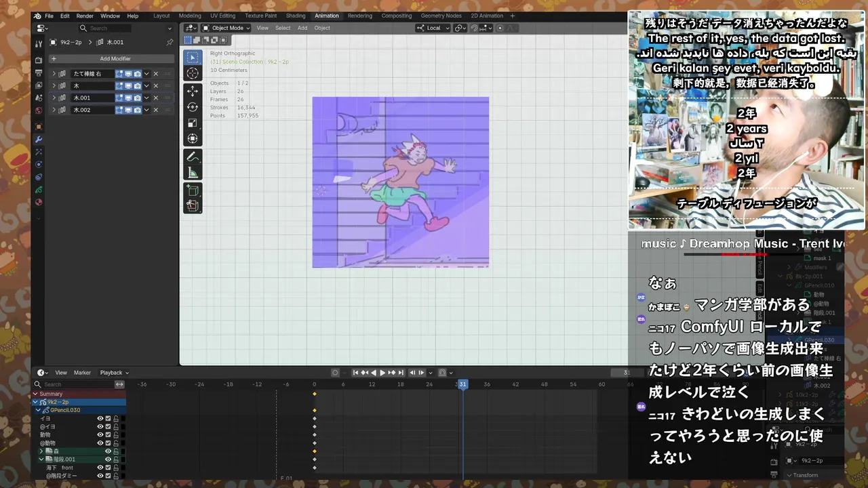Open the World properties tab
The image size is (868, 488).
point(39,110)
